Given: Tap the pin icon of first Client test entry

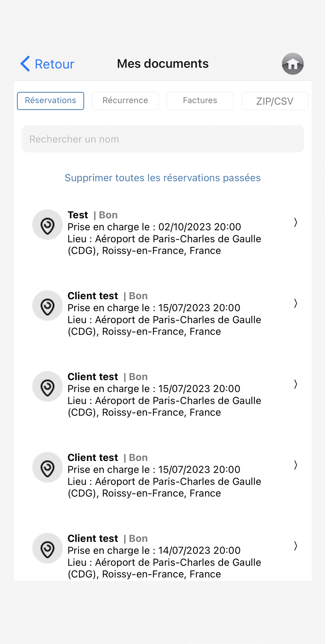Looking at the screenshot, I should pyautogui.click(x=47, y=306).
